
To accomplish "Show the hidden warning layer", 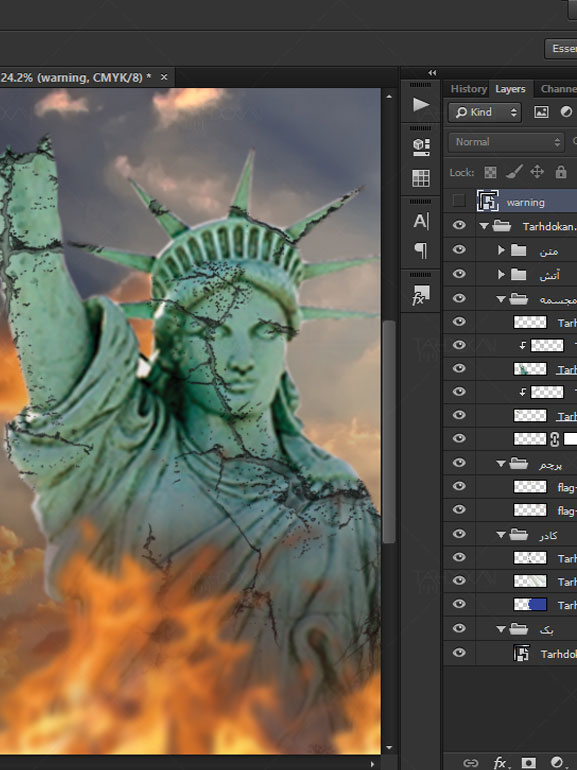I will [459, 200].
